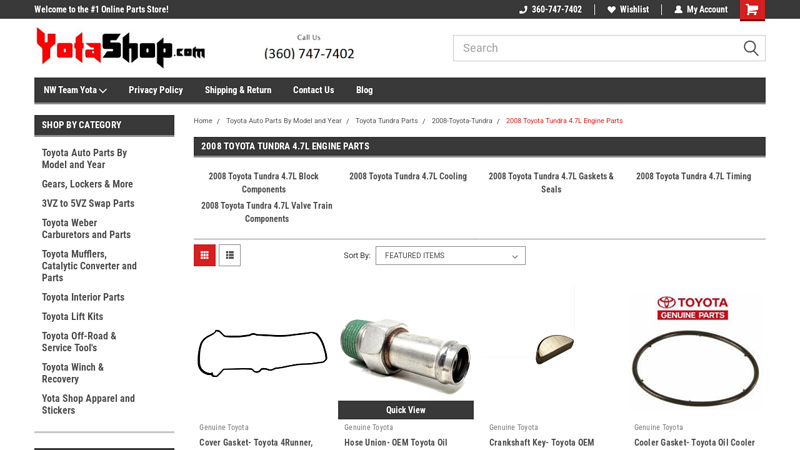The image size is (800, 450).
Task: Open 2008 Toyota Tundra 4.7L Cooling category
Action: 408,176
